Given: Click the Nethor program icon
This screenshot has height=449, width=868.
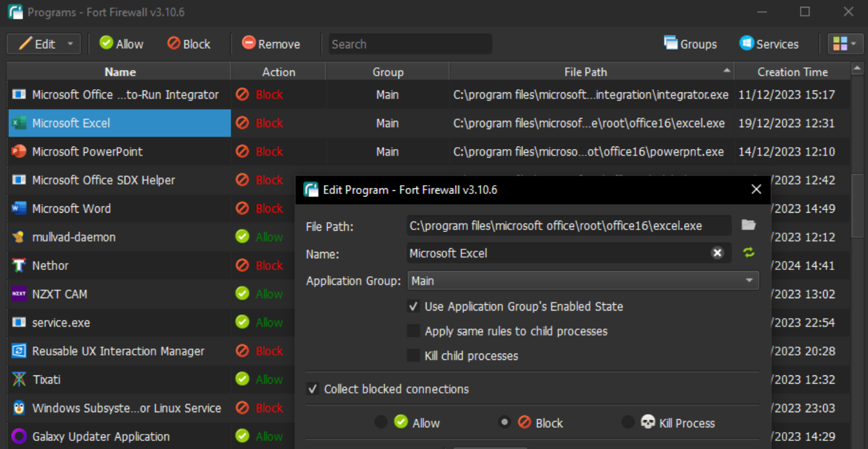Looking at the screenshot, I should click(x=19, y=266).
